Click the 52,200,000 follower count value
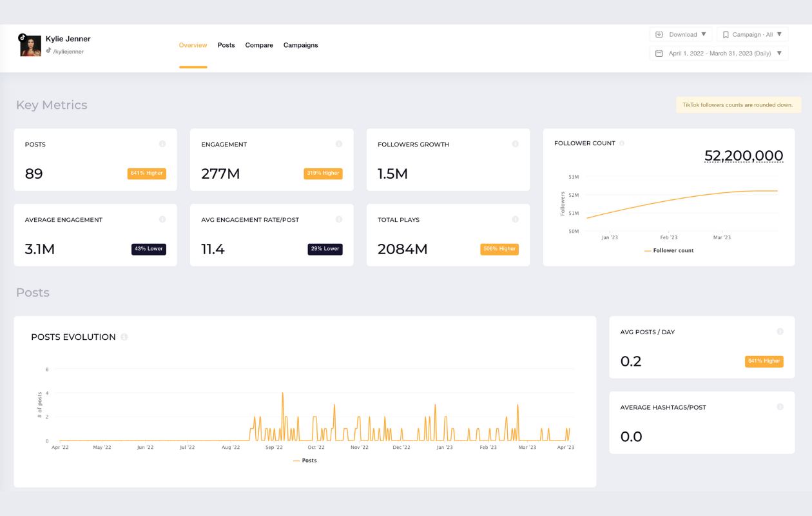This screenshot has width=812, height=516. pyautogui.click(x=744, y=155)
